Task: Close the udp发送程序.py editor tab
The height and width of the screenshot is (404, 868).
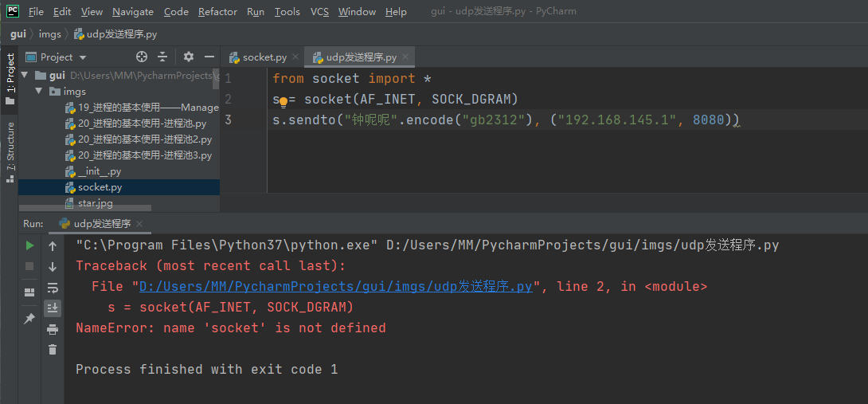Action: tap(406, 57)
